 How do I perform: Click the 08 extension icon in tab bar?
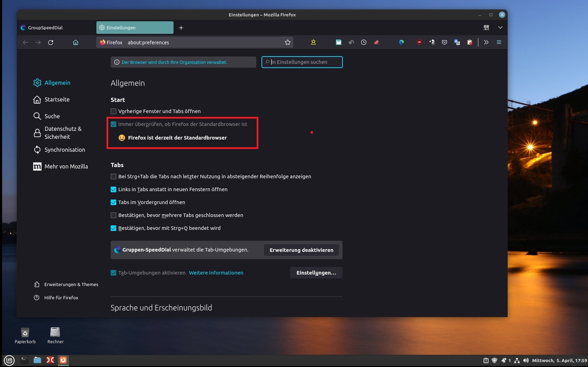[486, 28]
